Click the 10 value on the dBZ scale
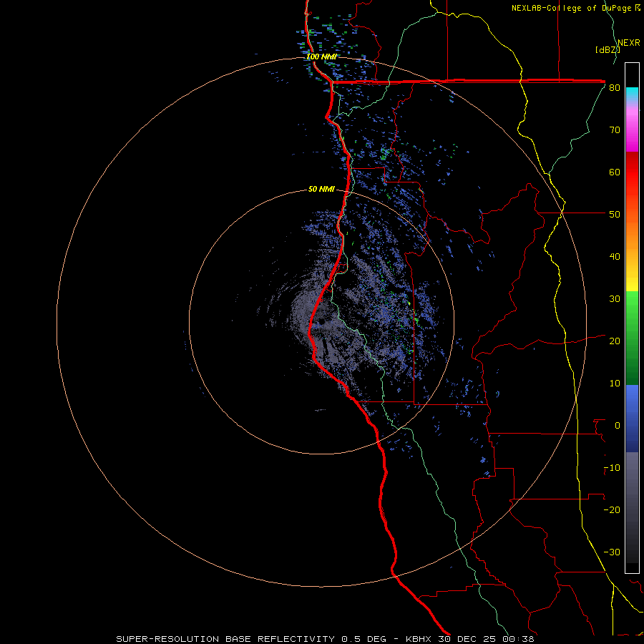 click(615, 384)
